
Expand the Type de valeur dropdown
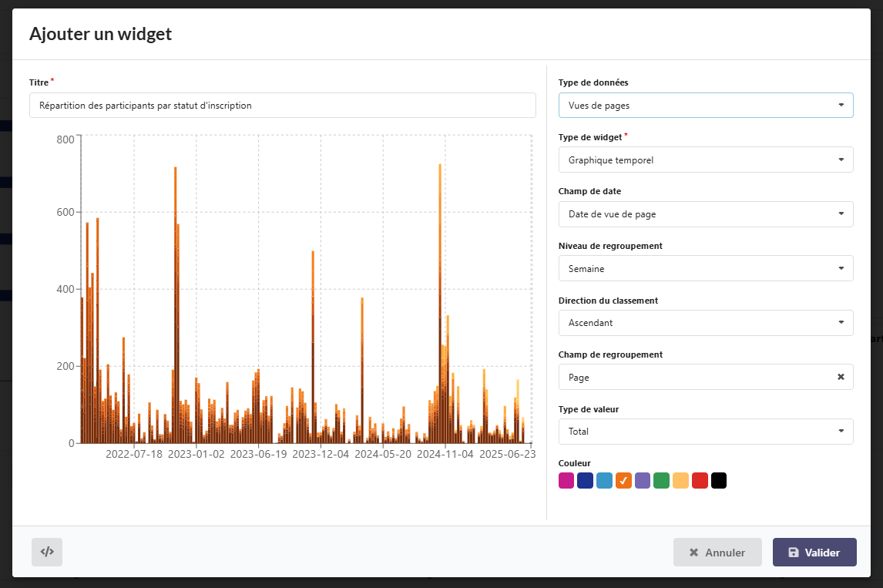click(705, 432)
